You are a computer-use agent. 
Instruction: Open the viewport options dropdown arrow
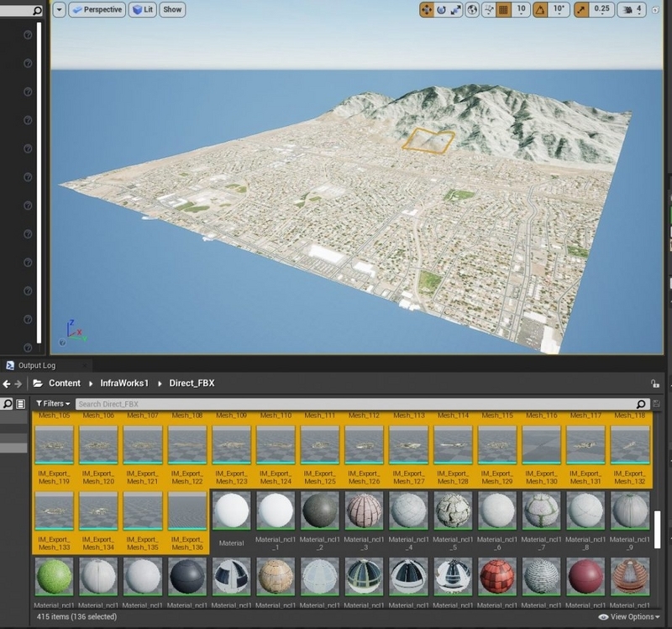tap(59, 9)
